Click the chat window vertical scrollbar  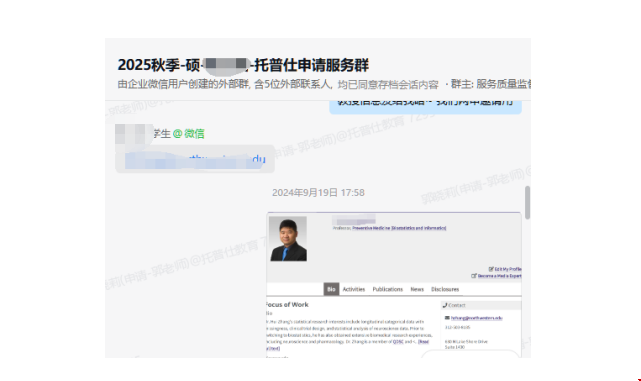click(528, 203)
